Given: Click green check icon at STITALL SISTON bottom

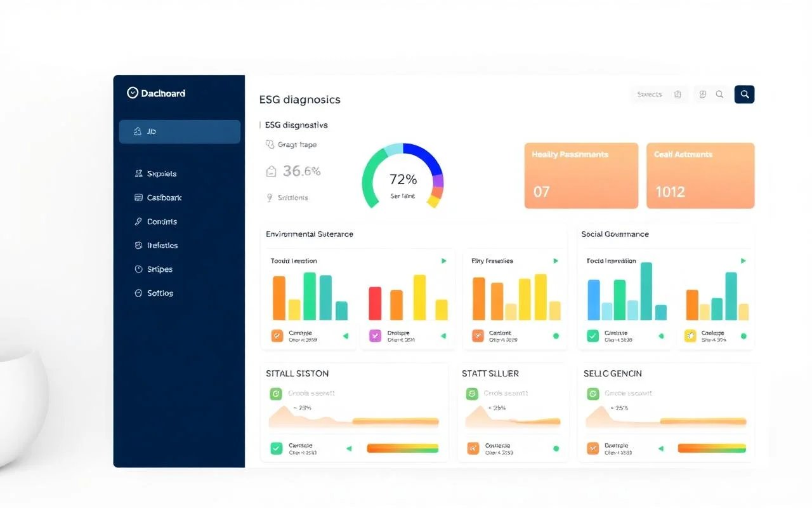Looking at the screenshot, I should click(277, 448).
